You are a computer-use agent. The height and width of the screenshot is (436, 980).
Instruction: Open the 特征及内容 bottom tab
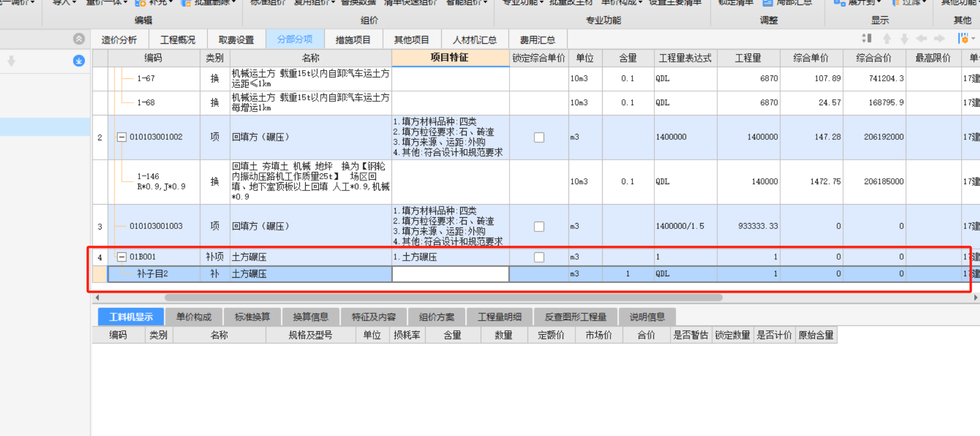(373, 317)
